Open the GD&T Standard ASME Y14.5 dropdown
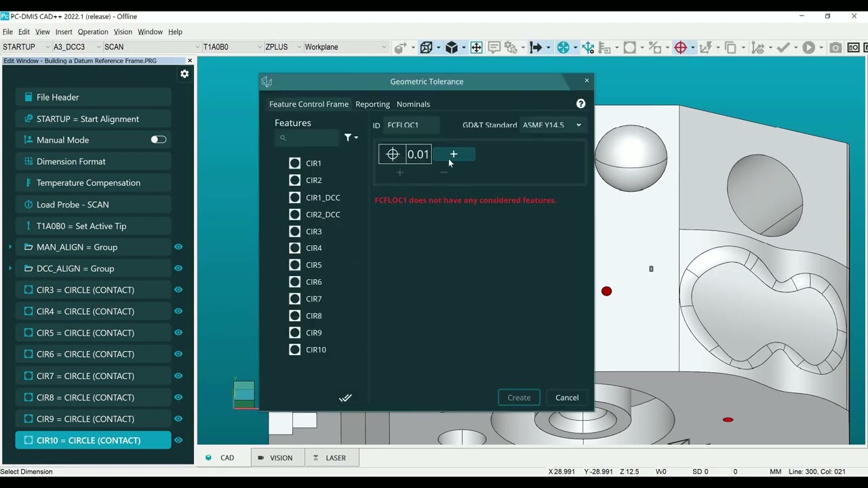This screenshot has width=868, height=488. pos(552,125)
